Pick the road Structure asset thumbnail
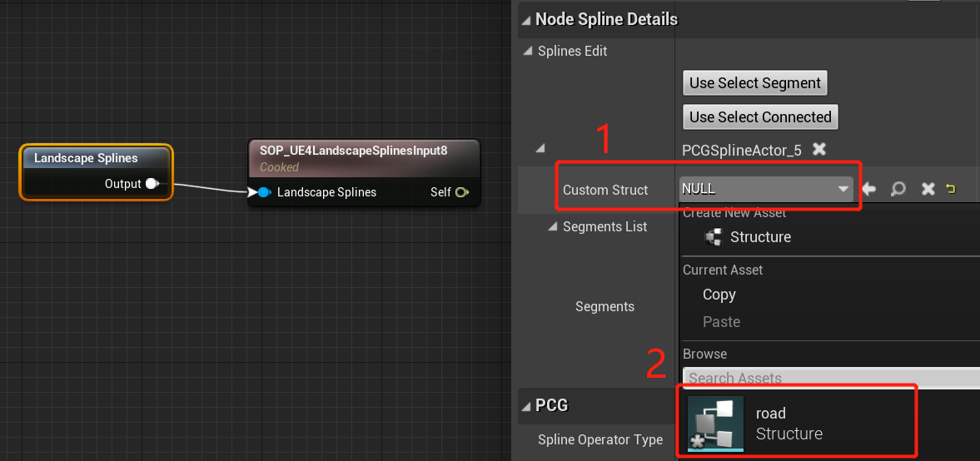The width and height of the screenshot is (980, 461). point(715,424)
